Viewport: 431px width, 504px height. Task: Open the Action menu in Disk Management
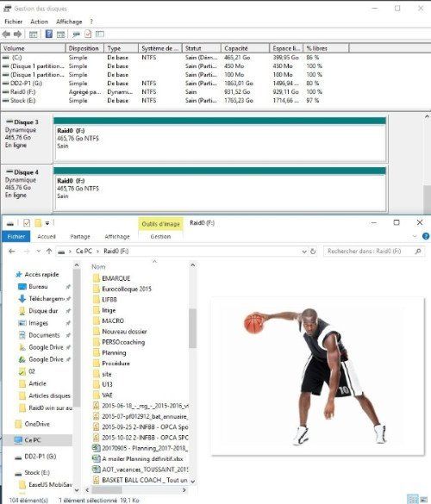tap(39, 22)
